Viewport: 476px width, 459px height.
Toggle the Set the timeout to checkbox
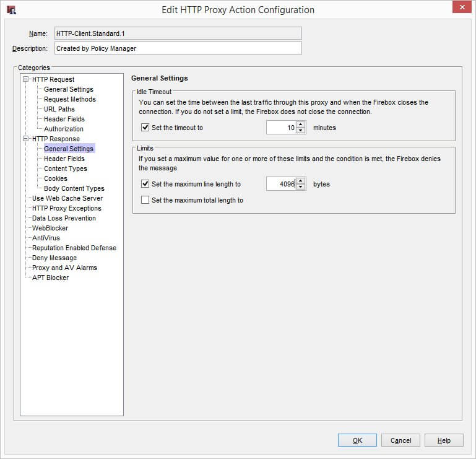tap(145, 127)
